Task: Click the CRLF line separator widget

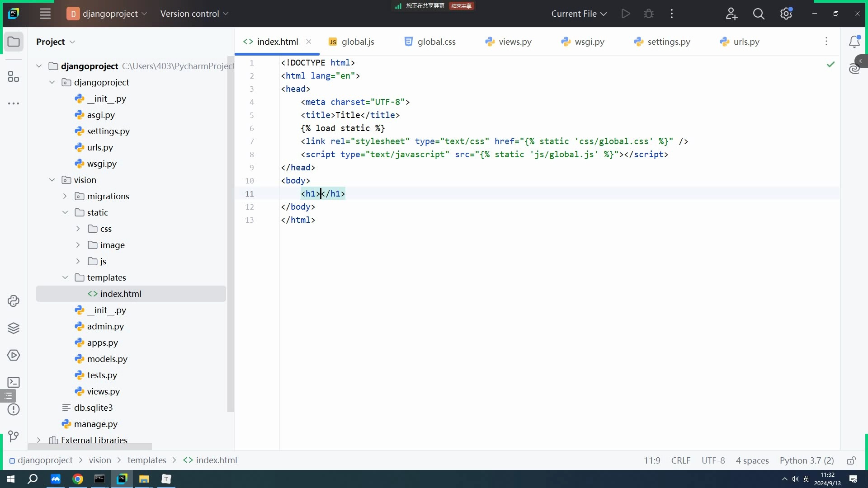Action: tap(681, 460)
